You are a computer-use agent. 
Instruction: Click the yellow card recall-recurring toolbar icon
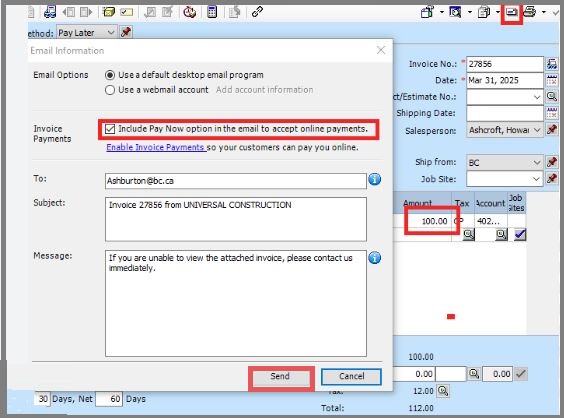(126, 13)
